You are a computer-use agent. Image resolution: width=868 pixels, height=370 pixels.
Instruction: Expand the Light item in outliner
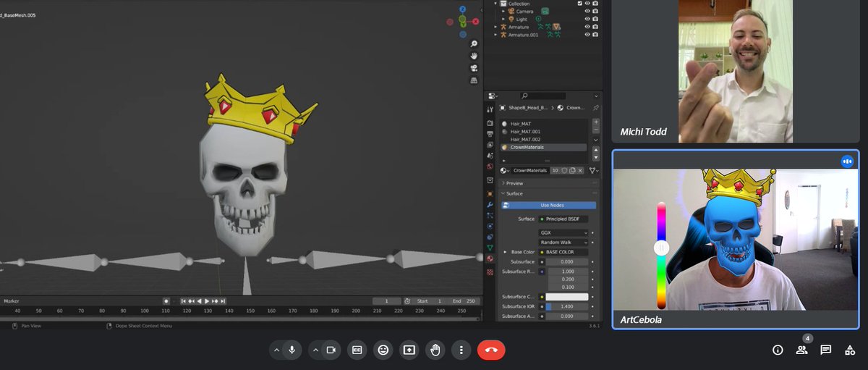pos(504,19)
